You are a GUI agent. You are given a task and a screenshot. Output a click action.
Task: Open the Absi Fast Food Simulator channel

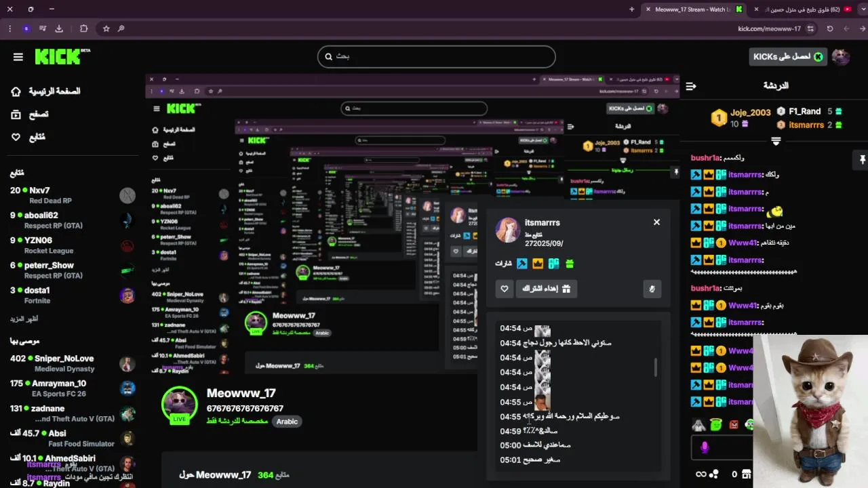point(71,439)
